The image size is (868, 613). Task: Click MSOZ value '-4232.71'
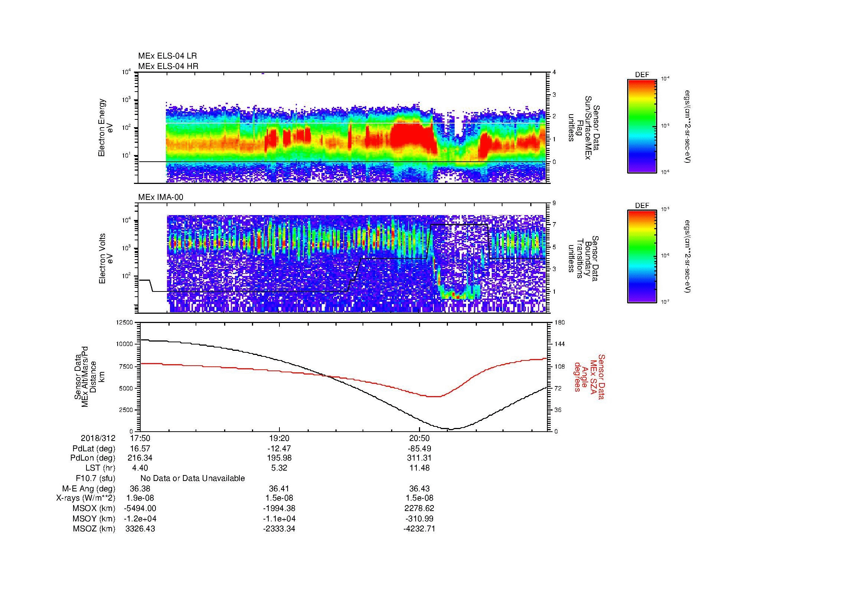tap(419, 529)
